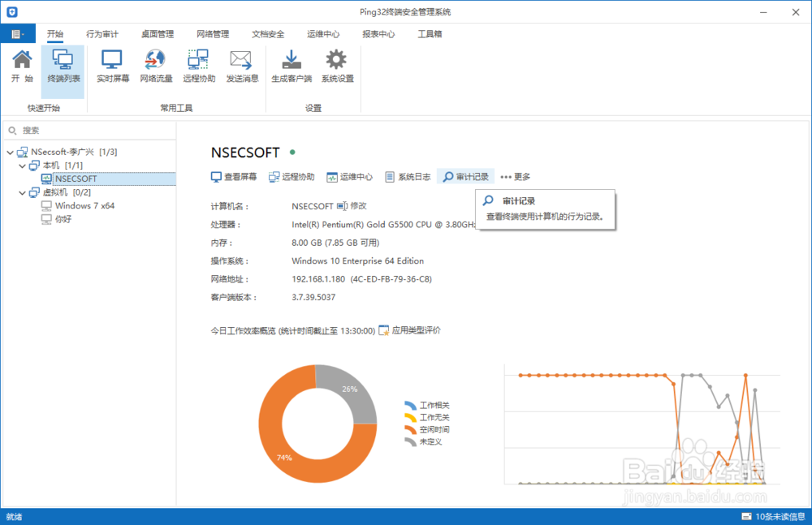Screen dimensions: 812x525
Task: Open 运维中心 link under NSECSOFT heading
Action: click(x=349, y=177)
